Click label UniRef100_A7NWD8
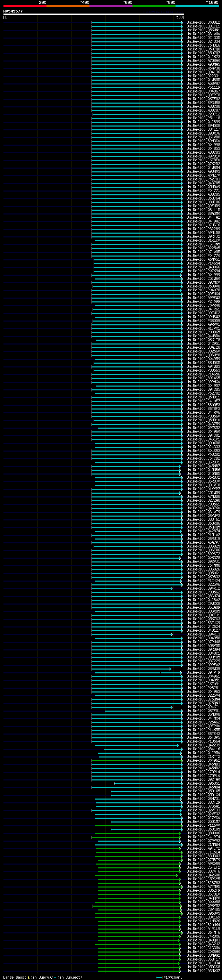Image resolution: width=222 pixels, height=980 pixels. click(203, 496)
